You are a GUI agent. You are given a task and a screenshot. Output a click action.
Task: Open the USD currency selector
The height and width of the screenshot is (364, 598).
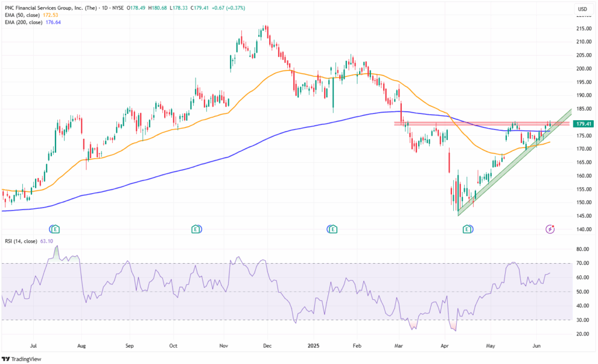click(582, 9)
